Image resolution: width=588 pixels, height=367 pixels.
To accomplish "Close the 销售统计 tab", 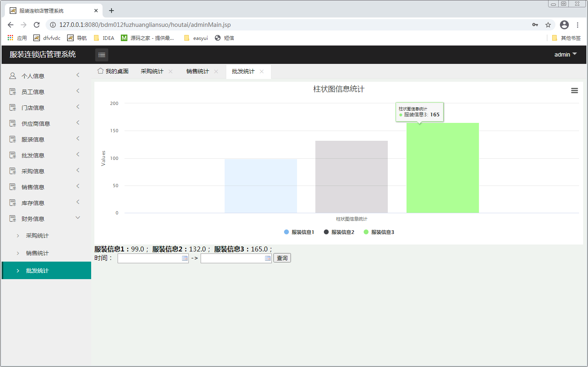I will click(216, 72).
